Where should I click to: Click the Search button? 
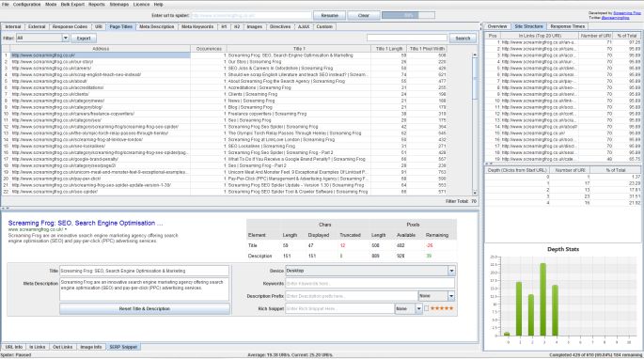(463, 39)
